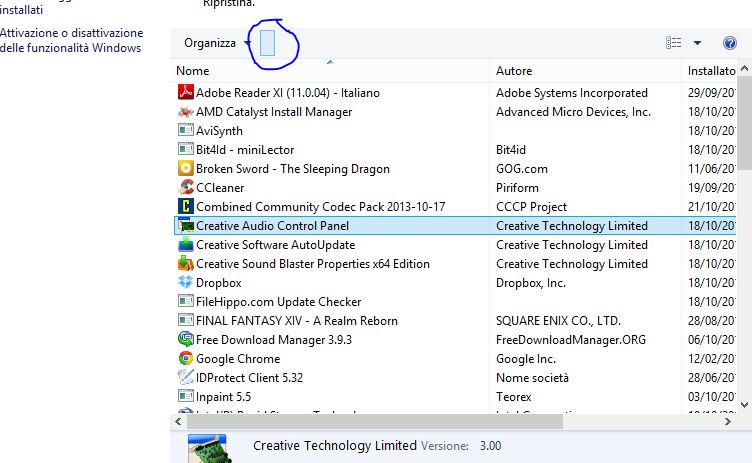The image size is (752, 463).
Task: Select Broken Sword - The Sleeping Dragon
Action: tap(293, 169)
